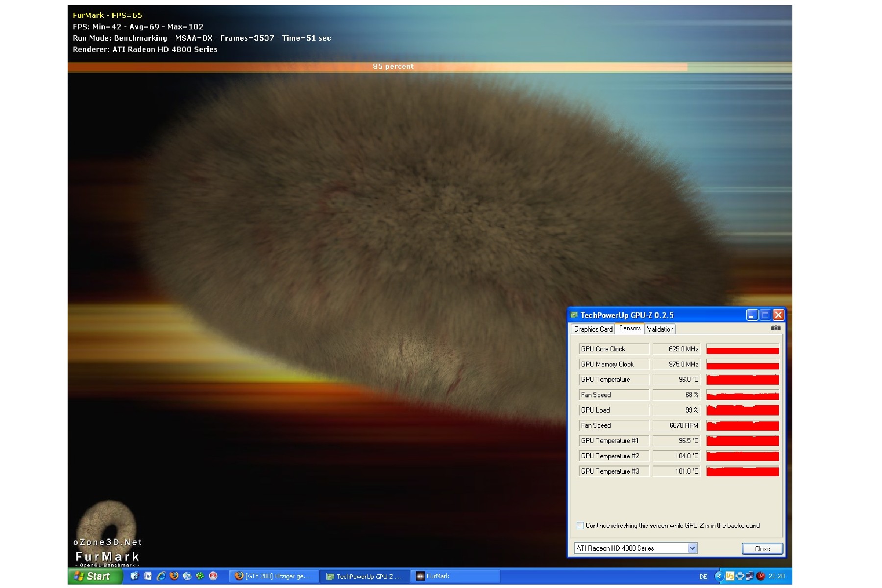Switch to the Validation tab

click(x=660, y=329)
